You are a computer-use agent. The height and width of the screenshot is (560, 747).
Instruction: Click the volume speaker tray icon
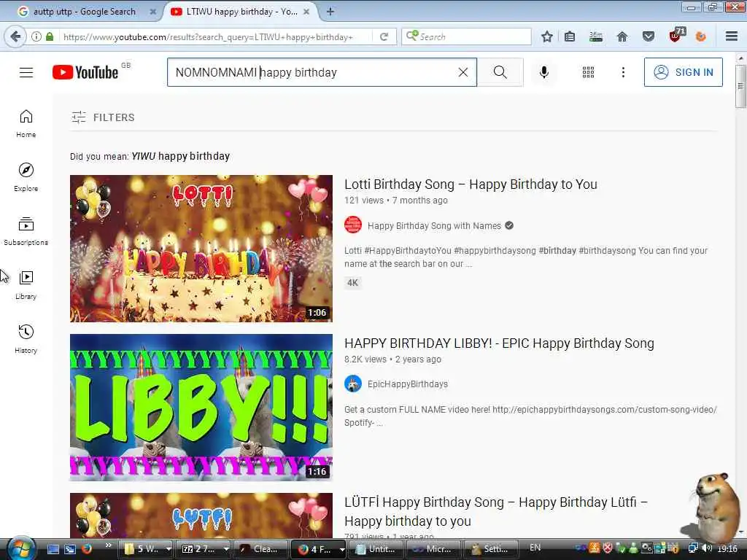[707, 548]
